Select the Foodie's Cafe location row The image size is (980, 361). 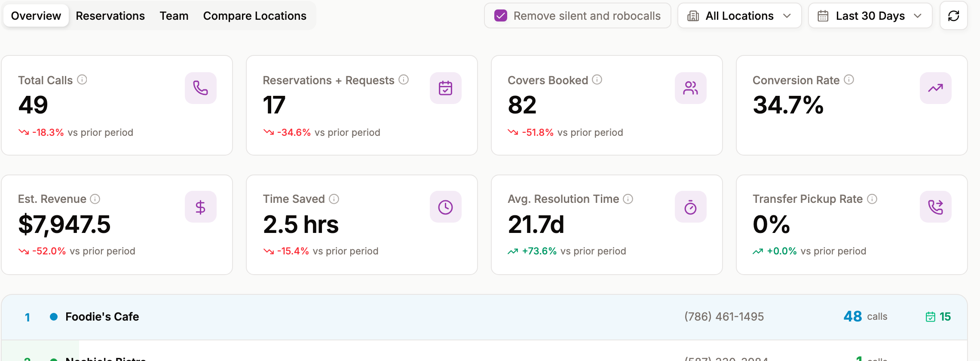coord(484,317)
